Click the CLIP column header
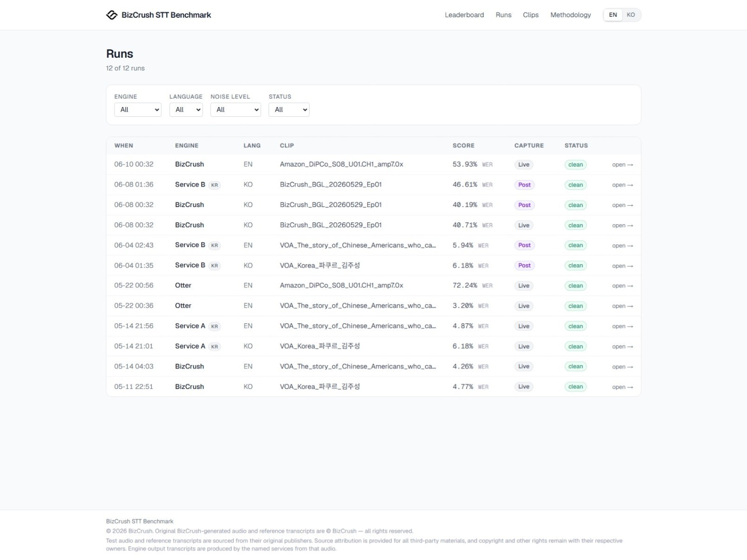This screenshot has width=747, height=560. (287, 146)
